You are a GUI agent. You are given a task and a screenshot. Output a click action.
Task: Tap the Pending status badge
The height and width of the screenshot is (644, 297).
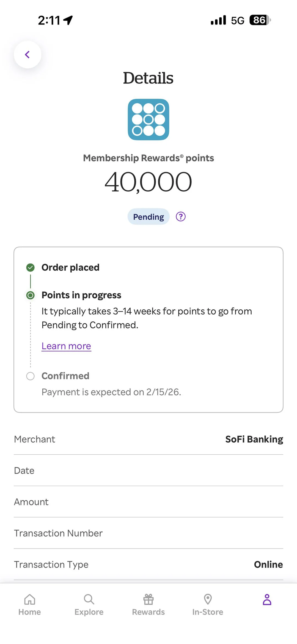coord(148,217)
